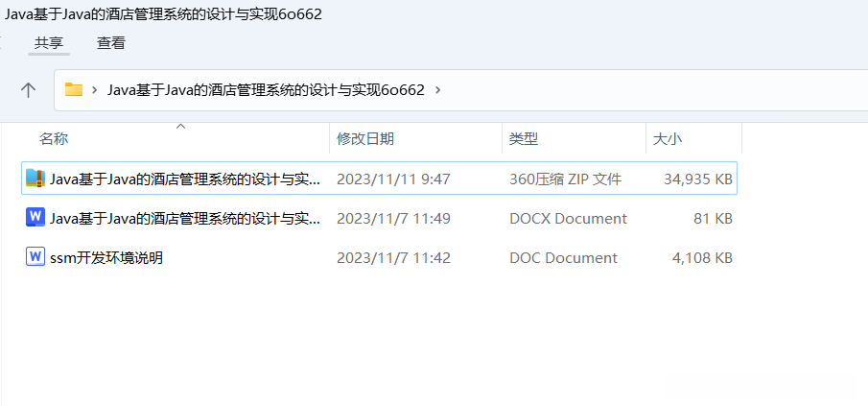Expand the chevron after folder name in address bar

click(438, 89)
